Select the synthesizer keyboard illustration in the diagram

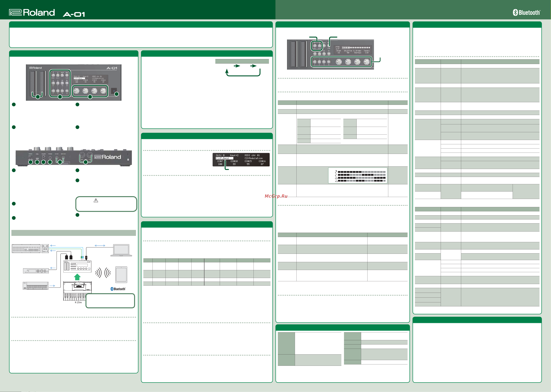[36, 286]
